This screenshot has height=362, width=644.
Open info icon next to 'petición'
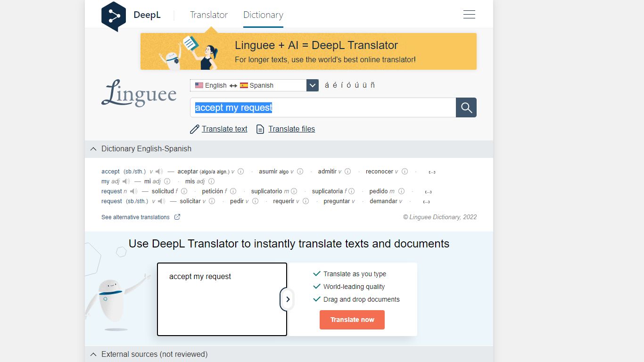tap(233, 191)
